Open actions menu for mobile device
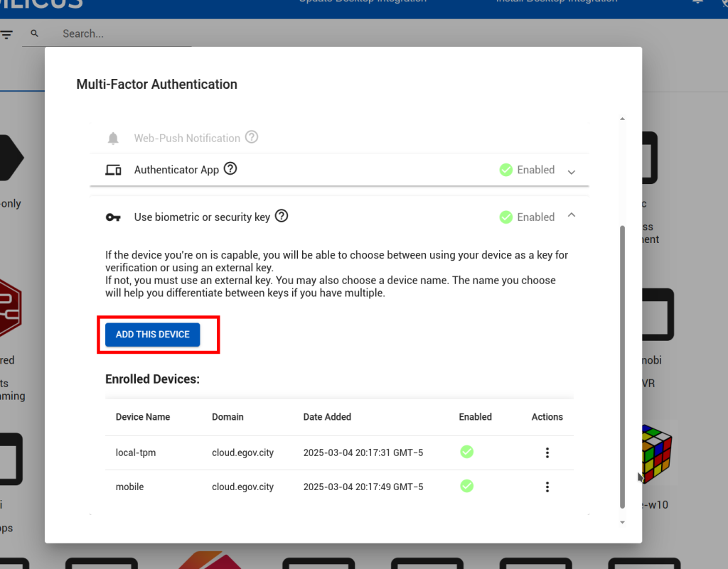The image size is (728, 569). click(x=547, y=487)
